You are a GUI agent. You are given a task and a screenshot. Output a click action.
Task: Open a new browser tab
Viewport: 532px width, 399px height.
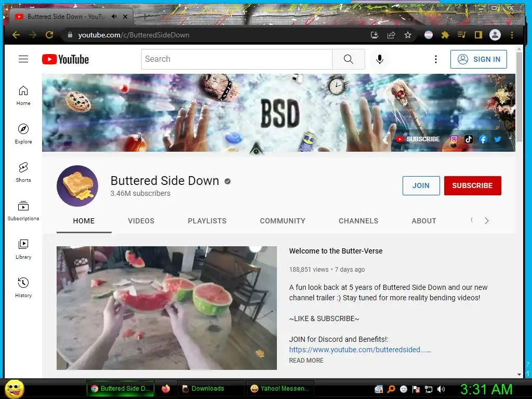pos(144,16)
